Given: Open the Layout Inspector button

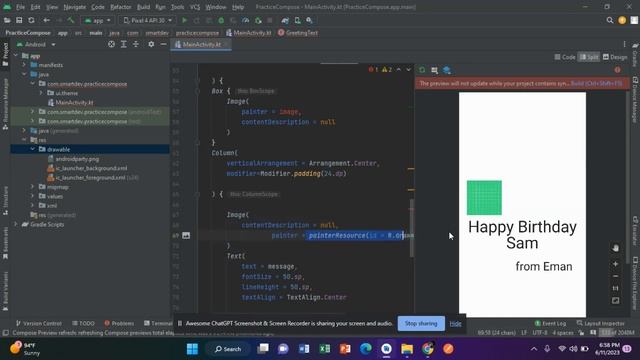Looking at the screenshot, I should [x=600, y=323].
